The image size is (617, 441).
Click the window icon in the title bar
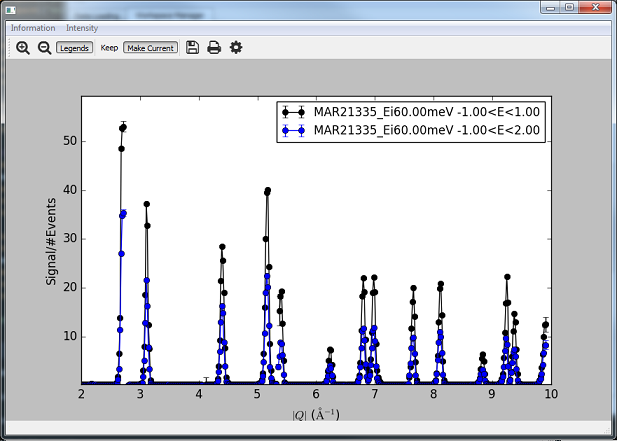tap(10, 7)
